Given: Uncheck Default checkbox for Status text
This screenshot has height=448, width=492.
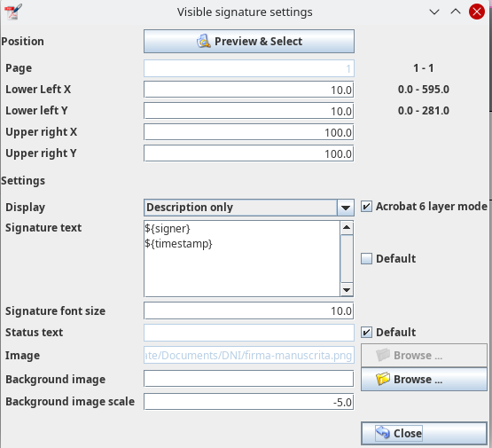Looking at the screenshot, I should (366, 332).
